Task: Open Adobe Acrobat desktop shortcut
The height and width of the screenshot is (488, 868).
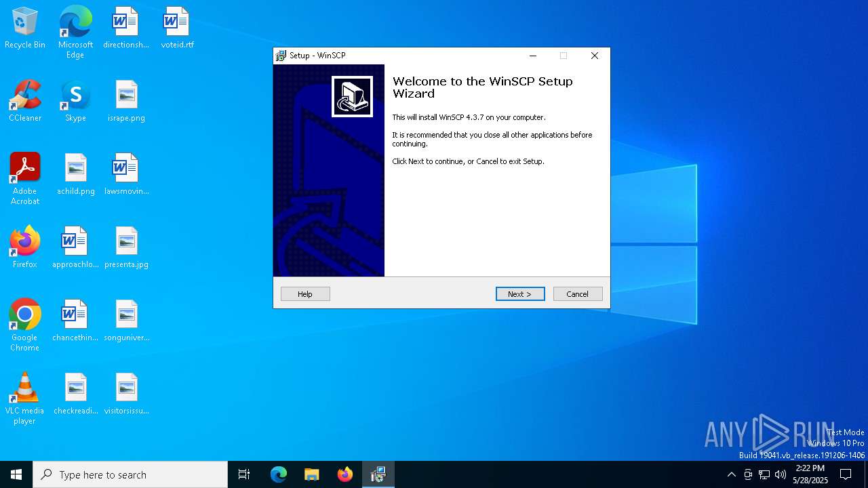Action: 25,179
